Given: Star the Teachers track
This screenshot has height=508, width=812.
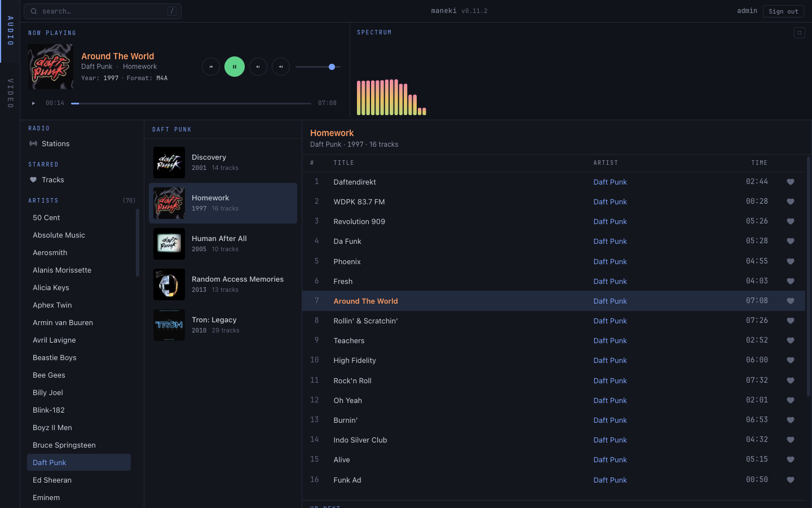Looking at the screenshot, I should [x=791, y=340].
